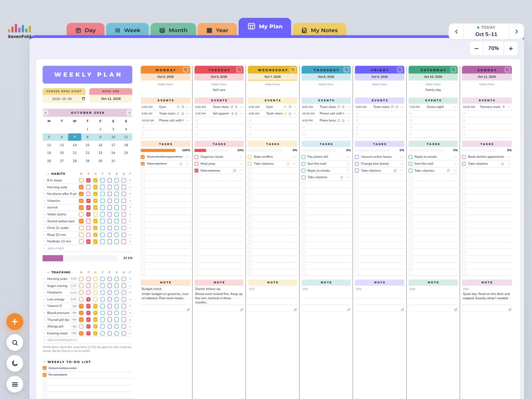The height and width of the screenshot is (399, 532).
Task: Check Friday Vacuum entire house task
Action: tap(357, 157)
